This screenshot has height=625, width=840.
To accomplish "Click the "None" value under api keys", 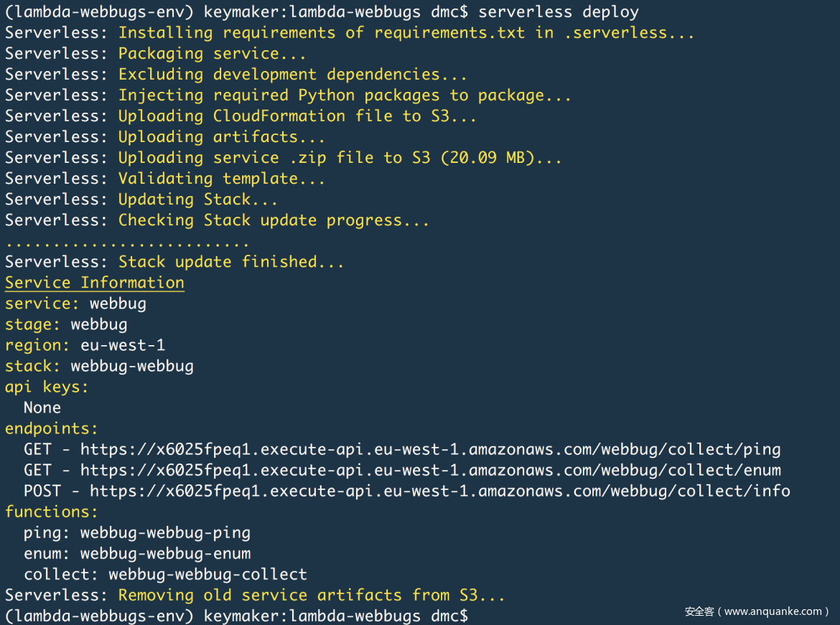I will tap(42, 408).
